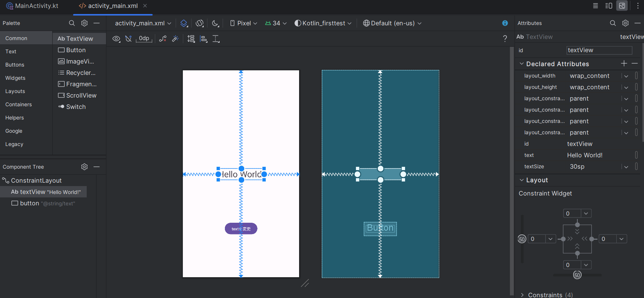Collapse the Declared Attributes section

[522, 64]
